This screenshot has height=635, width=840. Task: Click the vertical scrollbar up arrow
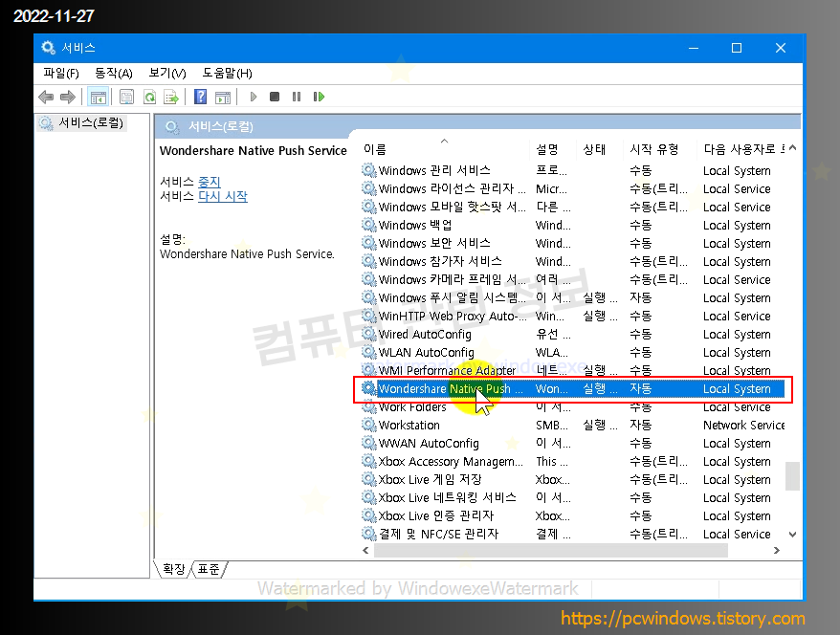coord(793,148)
